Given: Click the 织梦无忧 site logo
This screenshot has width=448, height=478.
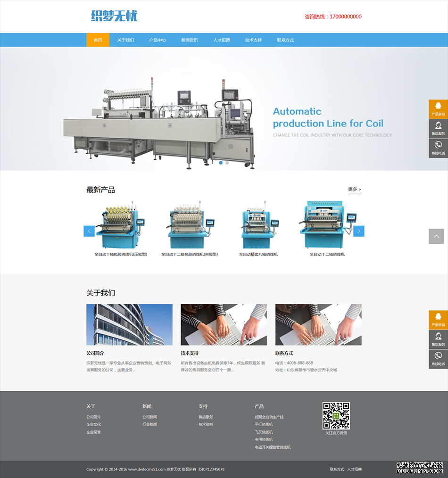Looking at the screenshot, I should (114, 16).
